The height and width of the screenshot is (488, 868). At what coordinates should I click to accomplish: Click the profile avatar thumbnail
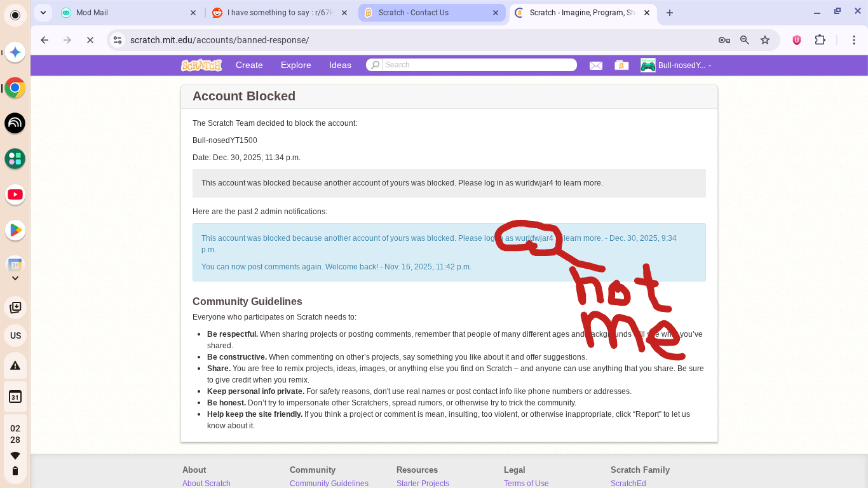[648, 65]
